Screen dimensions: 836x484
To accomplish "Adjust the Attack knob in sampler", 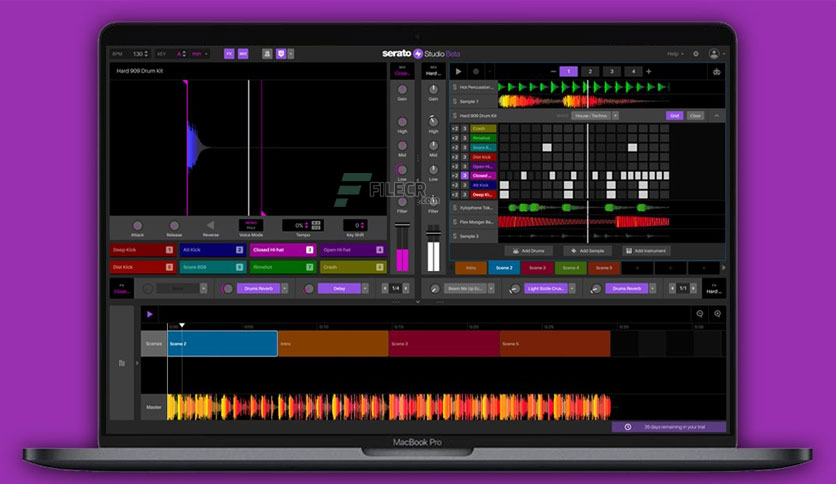I will pos(137,226).
